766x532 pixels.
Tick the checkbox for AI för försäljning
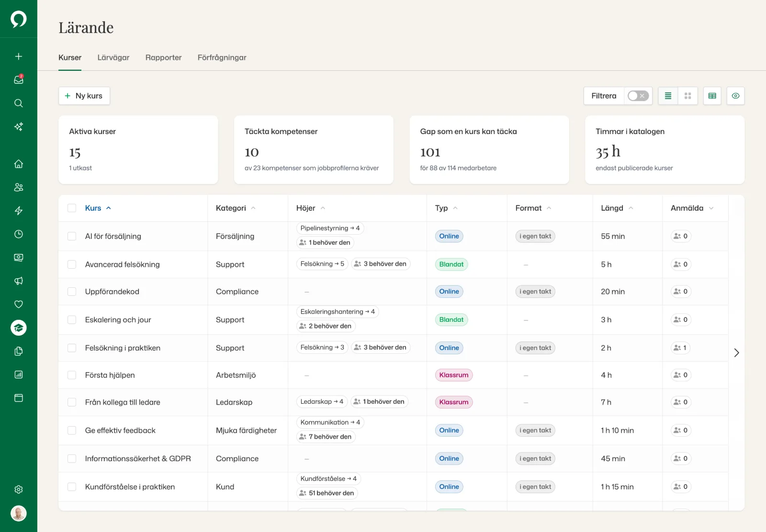pos(72,236)
